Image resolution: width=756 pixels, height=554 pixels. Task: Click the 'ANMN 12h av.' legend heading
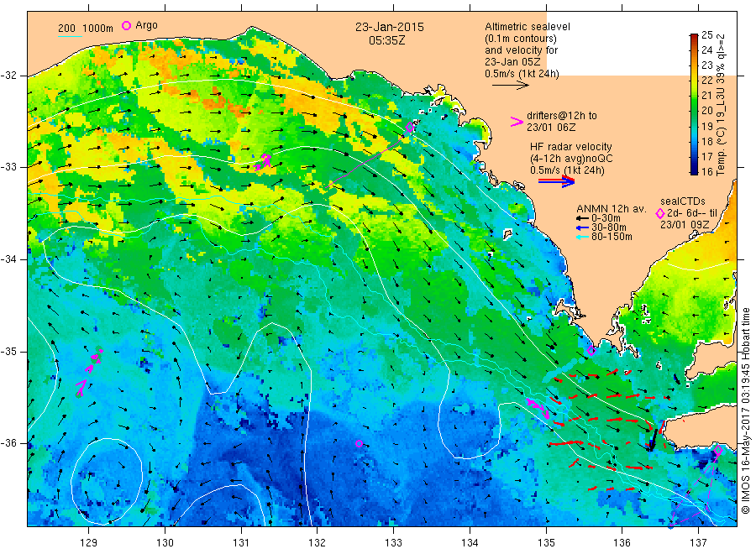(612, 209)
